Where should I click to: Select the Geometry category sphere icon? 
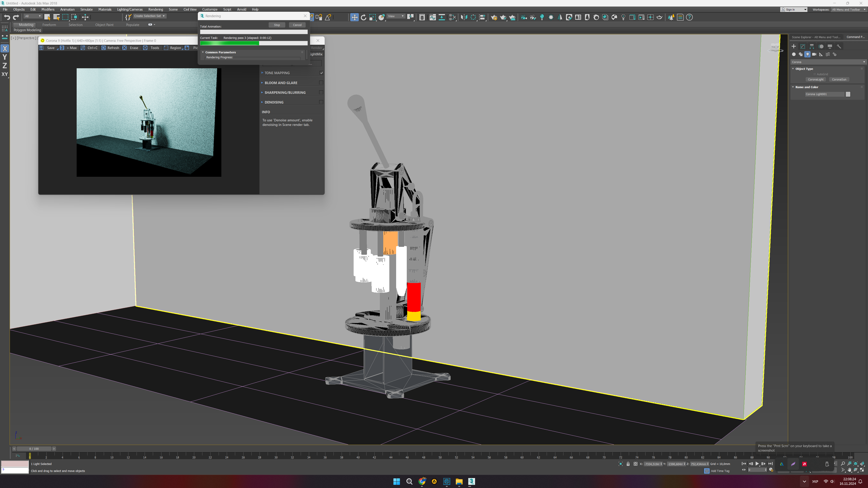(794, 54)
